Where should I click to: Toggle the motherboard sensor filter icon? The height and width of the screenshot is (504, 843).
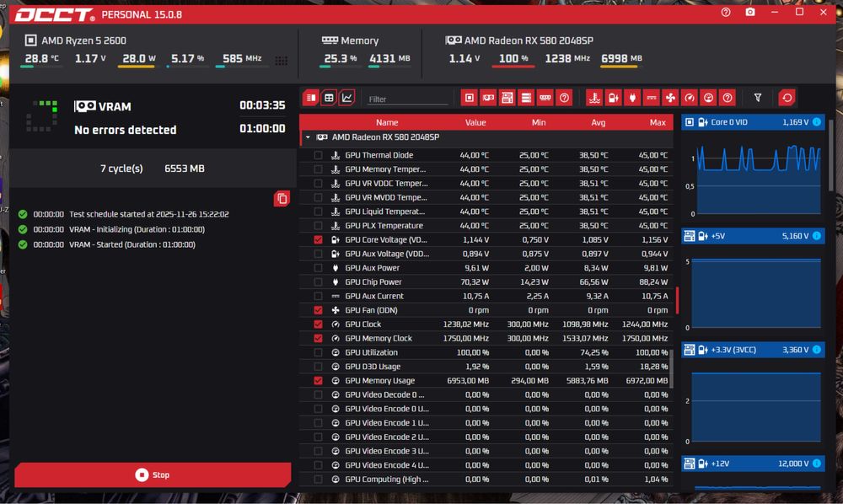click(507, 98)
